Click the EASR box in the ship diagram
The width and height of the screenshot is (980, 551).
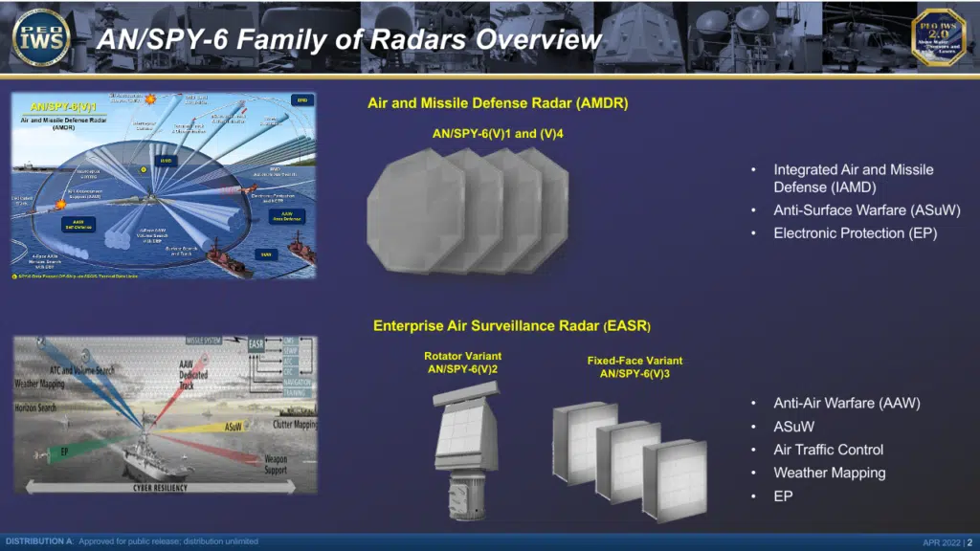[256, 344]
